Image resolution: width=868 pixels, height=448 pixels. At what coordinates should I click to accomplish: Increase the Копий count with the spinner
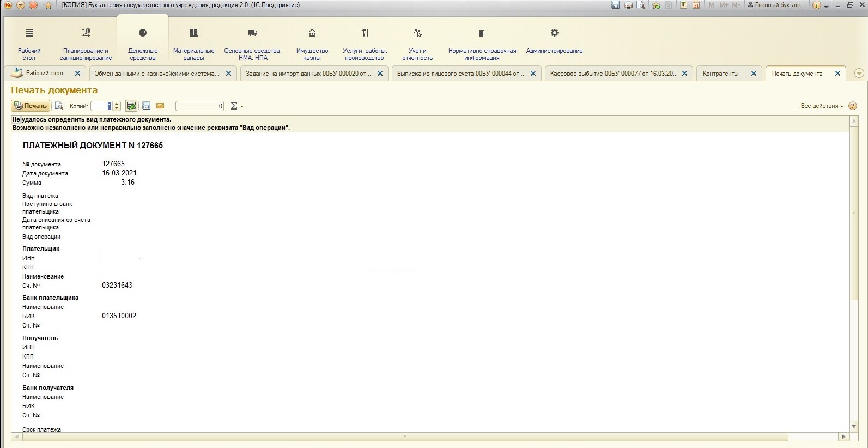pos(117,104)
